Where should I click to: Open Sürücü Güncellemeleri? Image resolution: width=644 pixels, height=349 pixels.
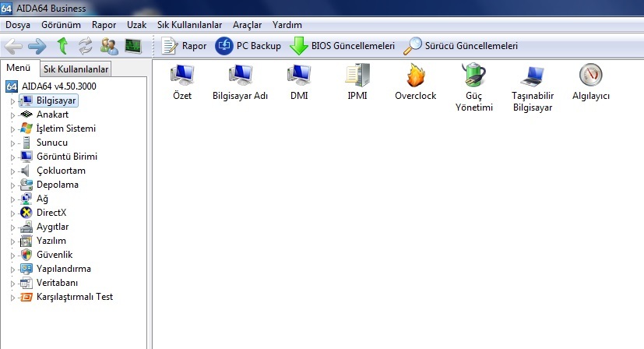pos(460,46)
